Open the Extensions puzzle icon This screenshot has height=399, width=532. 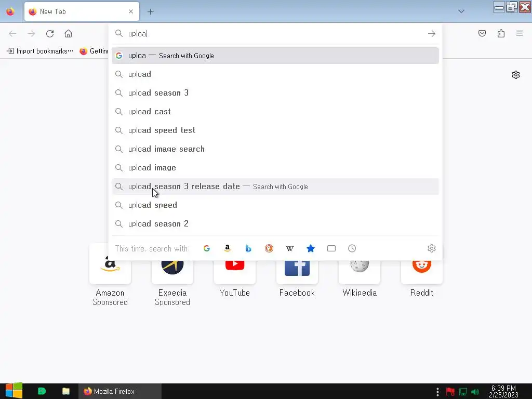tap(501, 33)
